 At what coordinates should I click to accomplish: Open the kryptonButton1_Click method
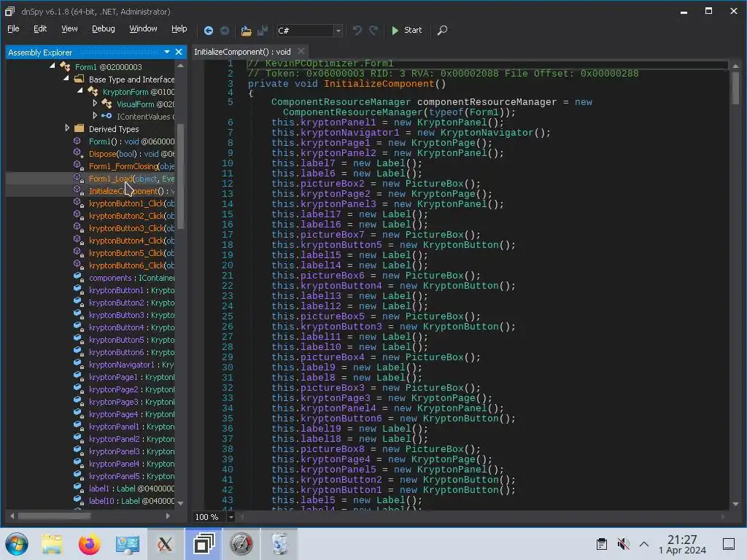[x=131, y=203]
